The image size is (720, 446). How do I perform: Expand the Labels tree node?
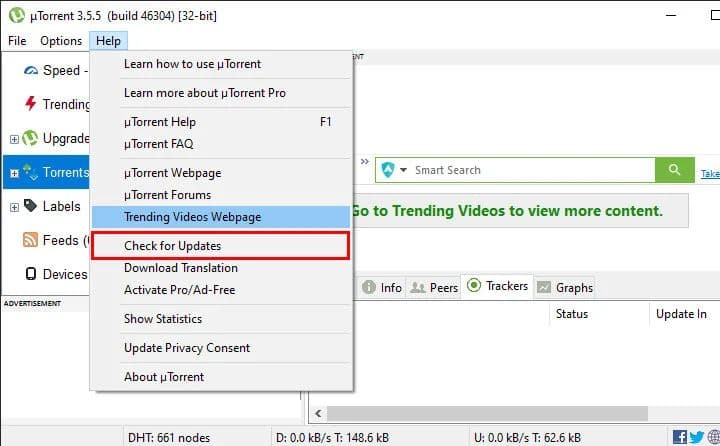(14, 207)
